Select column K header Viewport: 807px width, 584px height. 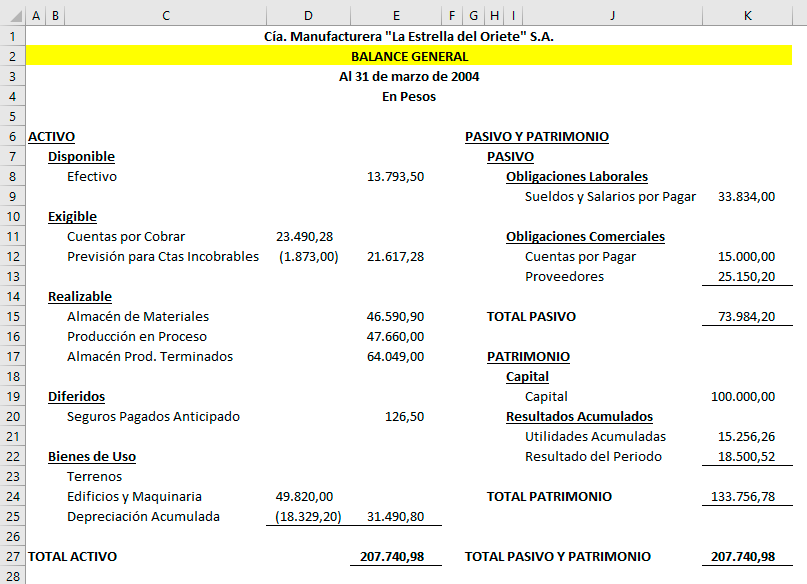(747, 16)
